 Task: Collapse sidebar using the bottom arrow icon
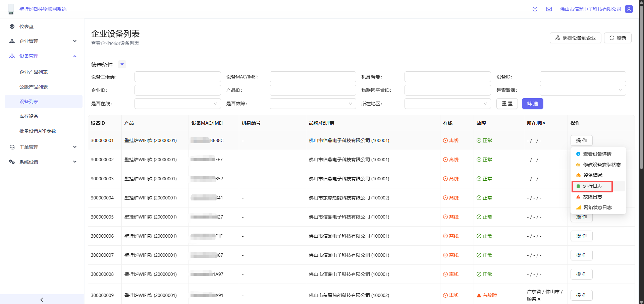(42, 299)
